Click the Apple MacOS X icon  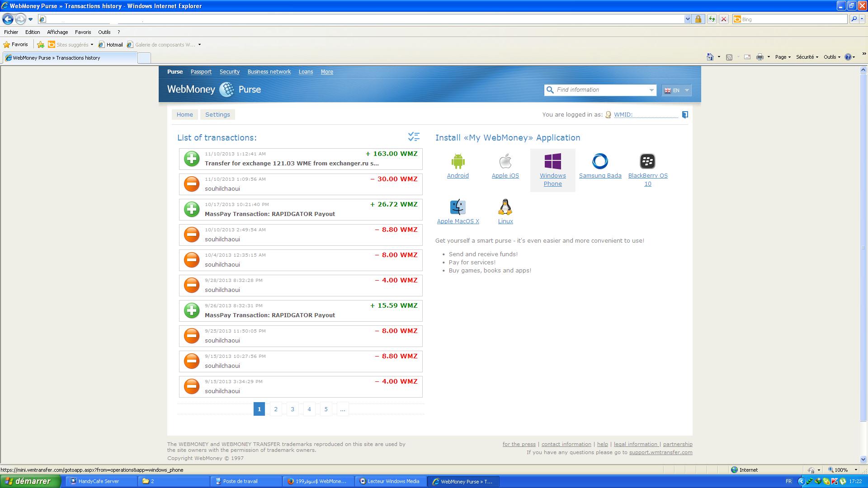click(458, 207)
